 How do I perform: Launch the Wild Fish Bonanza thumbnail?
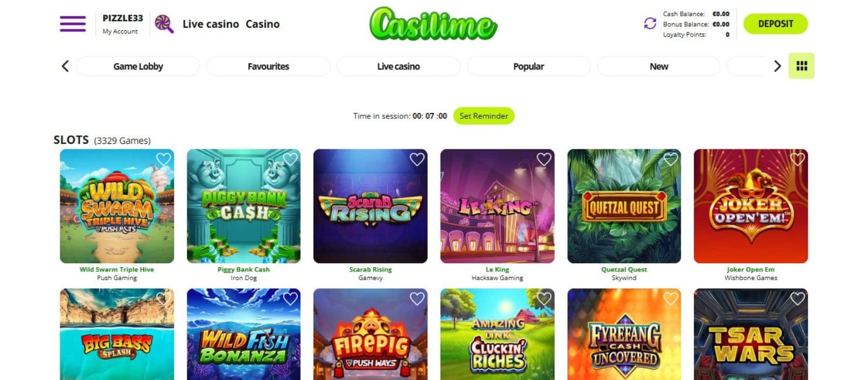(x=244, y=334)
